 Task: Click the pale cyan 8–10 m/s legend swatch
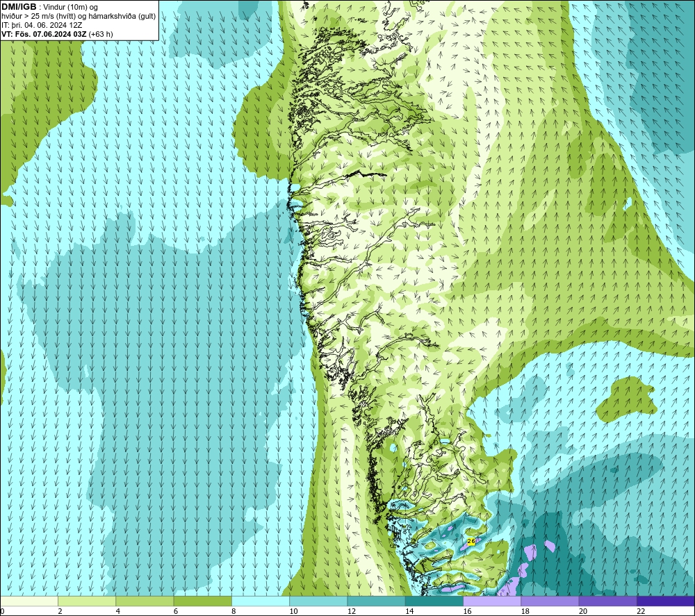[261, 601]
